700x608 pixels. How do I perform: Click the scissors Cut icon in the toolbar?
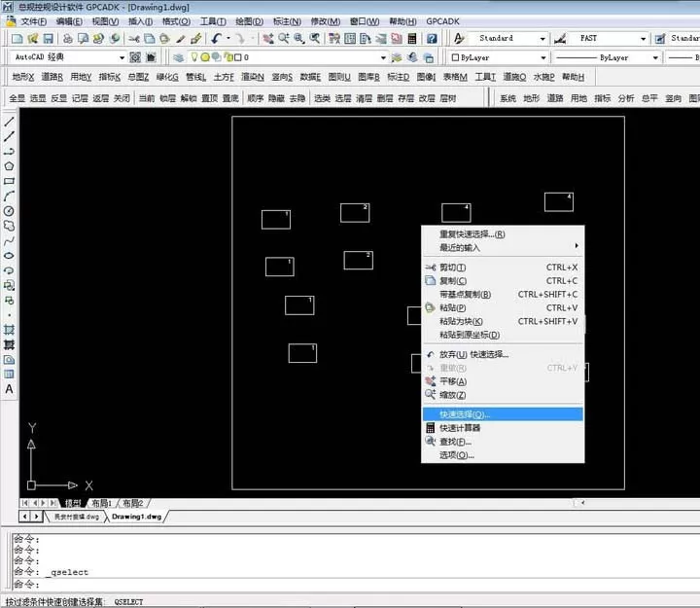coord(133,39)
